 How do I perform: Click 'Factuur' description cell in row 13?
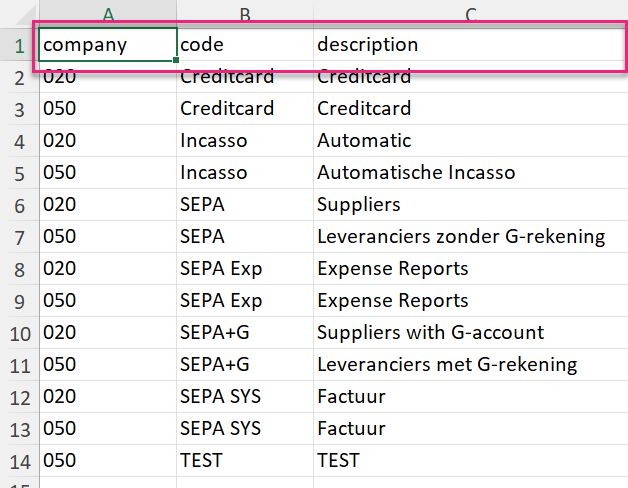coord(471,429)
